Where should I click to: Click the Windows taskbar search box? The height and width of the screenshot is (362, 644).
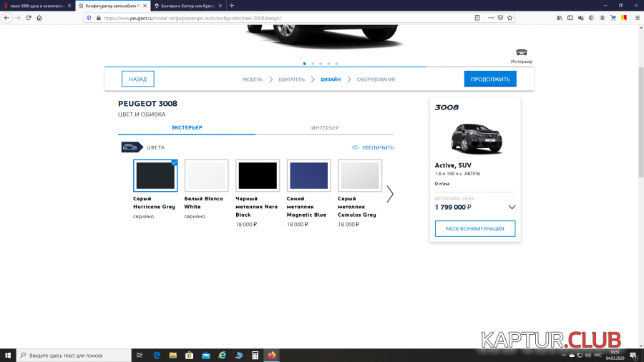click(74, 355)
